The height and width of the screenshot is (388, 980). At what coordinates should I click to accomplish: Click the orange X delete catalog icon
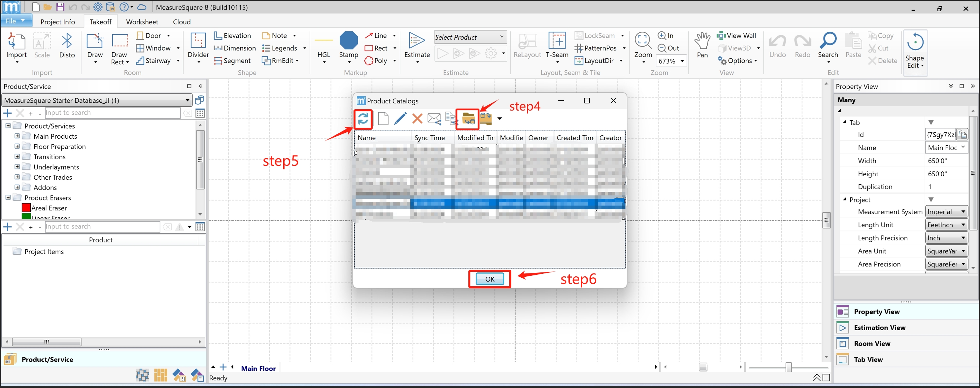pyautogui.click(x=417, y=119)
